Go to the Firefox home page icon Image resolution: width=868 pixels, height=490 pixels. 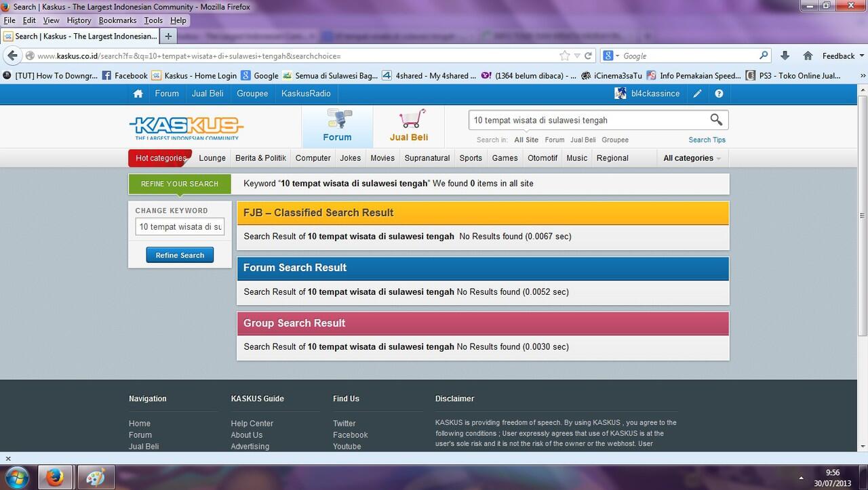pyautogui.click(x=808, y=56)
